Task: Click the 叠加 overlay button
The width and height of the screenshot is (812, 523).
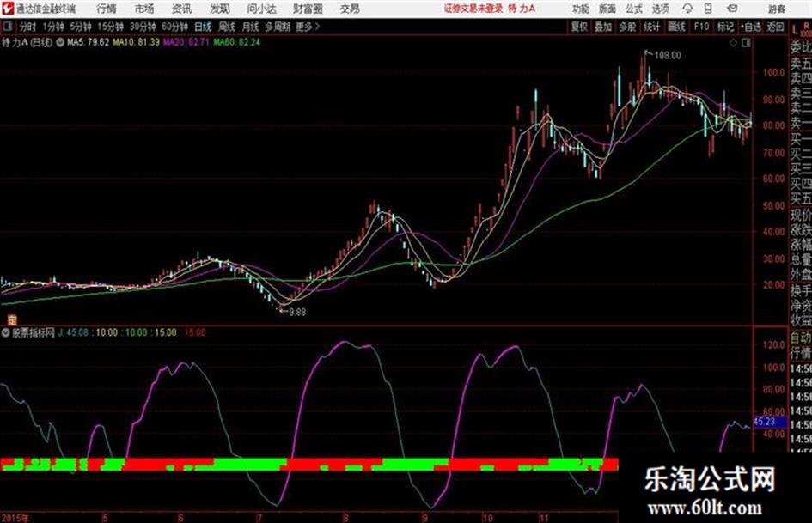Action: click(603, 27)
